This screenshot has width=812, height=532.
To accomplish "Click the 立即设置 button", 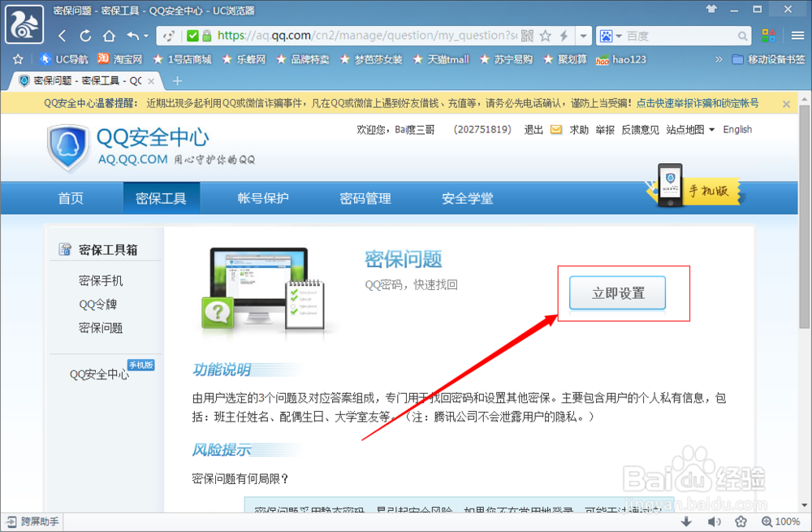I will click(x=617, y=293).
